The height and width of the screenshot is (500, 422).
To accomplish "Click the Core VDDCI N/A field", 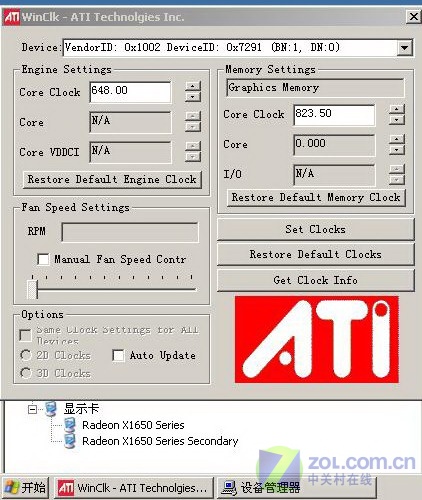I will point(130,152).
